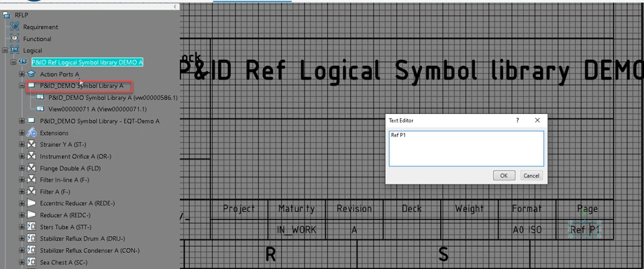Viewport: 644px width, 269px height.
Task: Click the Sters Tube A icon
Action: [x=32, y=227]
